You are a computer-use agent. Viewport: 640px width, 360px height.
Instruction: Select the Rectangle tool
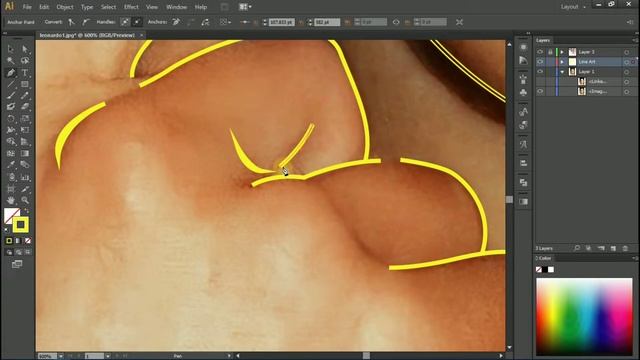click(25, 84)
